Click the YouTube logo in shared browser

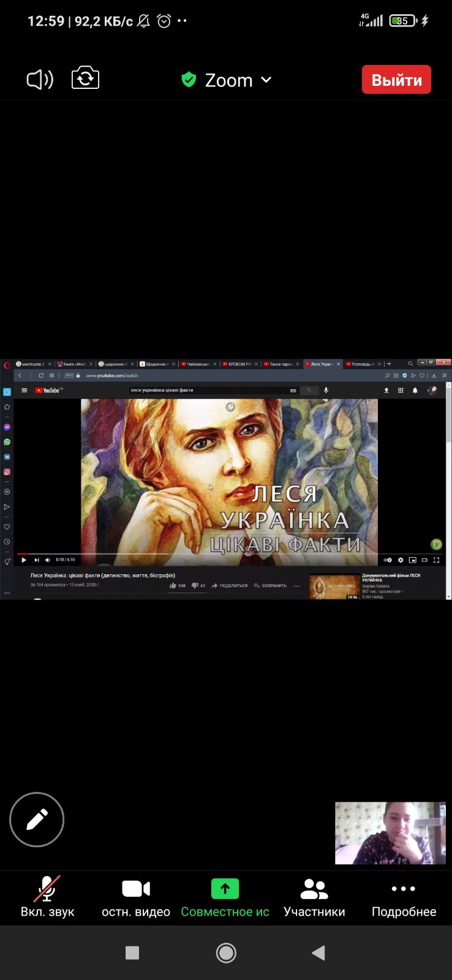point(48,390)
